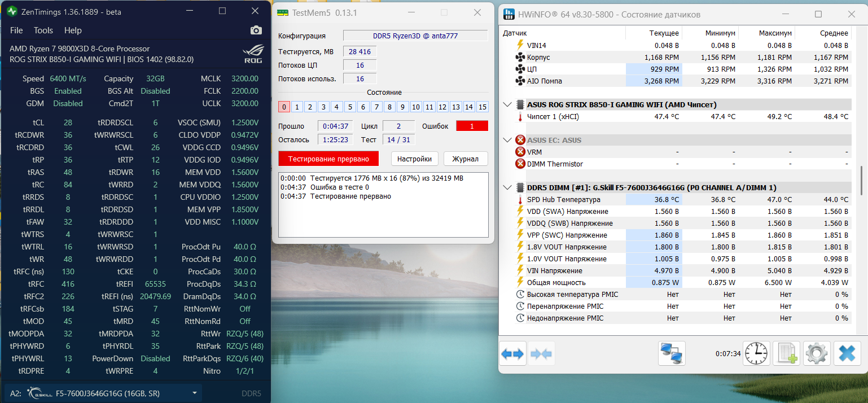Screen dimensions: 868x403
Task: Click the clock icon for Перенапряжение PMIC
Action: tap(520, 306)
